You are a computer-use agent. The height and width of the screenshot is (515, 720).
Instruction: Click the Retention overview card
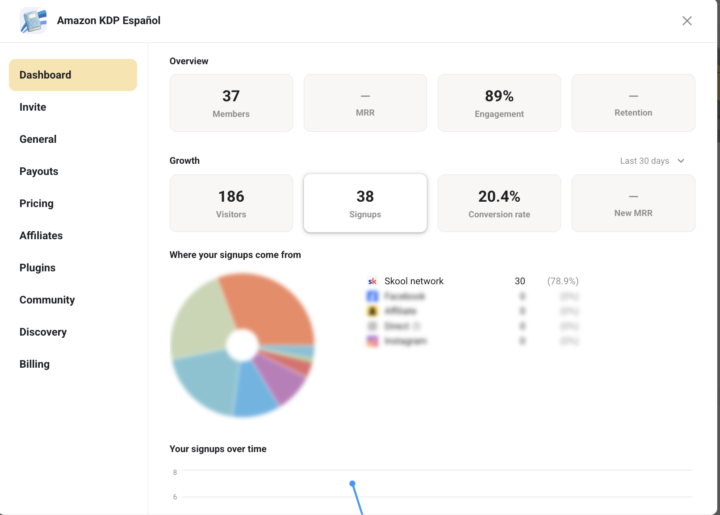[x=633, y=103]
